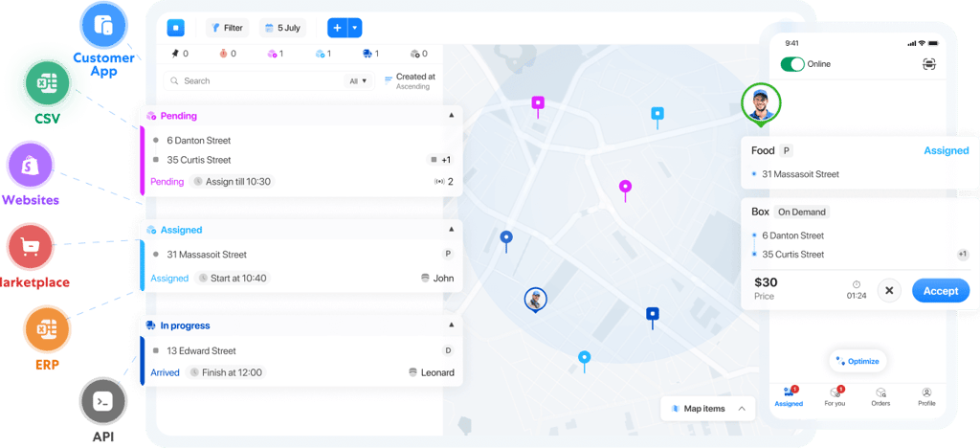Open driver Leonard on in-progress order

coord(432,372)
